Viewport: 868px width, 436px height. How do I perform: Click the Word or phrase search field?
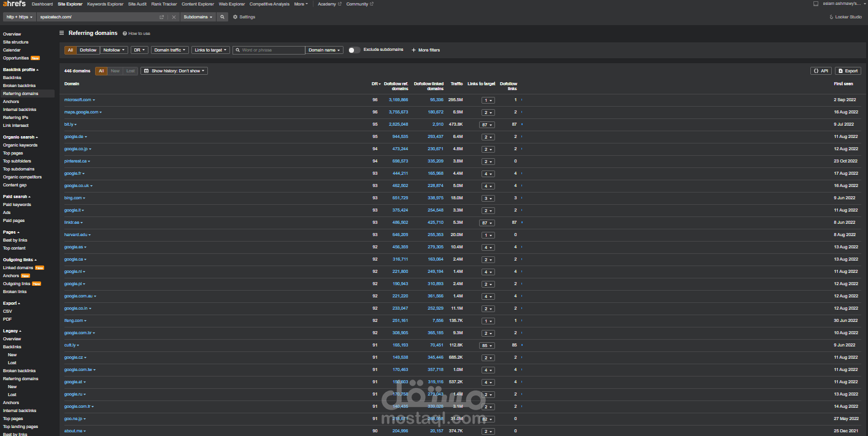point(269,50)
